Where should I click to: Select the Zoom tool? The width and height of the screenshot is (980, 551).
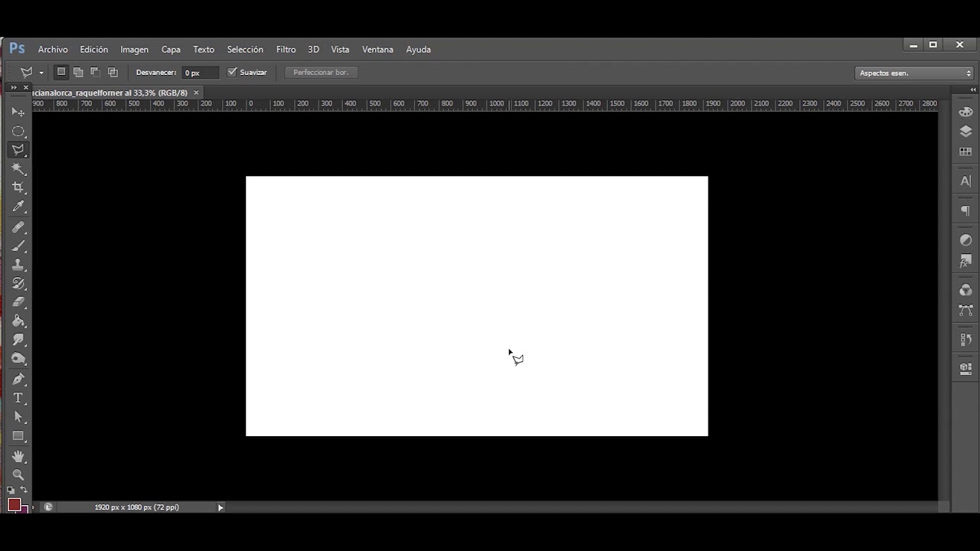click(18, 474)
